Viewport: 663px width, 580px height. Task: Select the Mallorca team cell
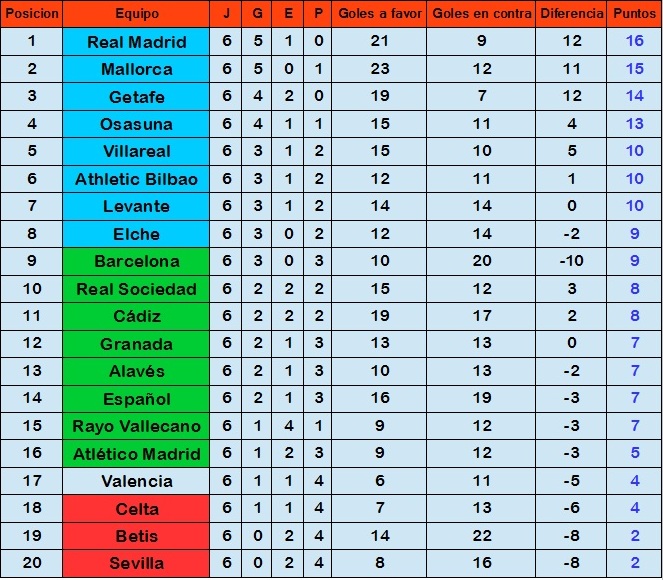point(136,69)
